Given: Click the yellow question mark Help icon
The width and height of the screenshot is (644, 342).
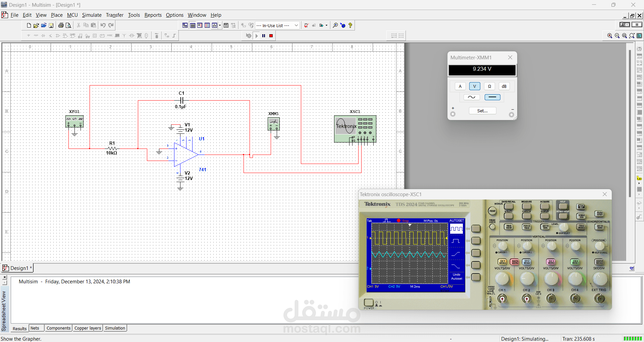Looking at the screenshot, I should [x=350, y=25].
